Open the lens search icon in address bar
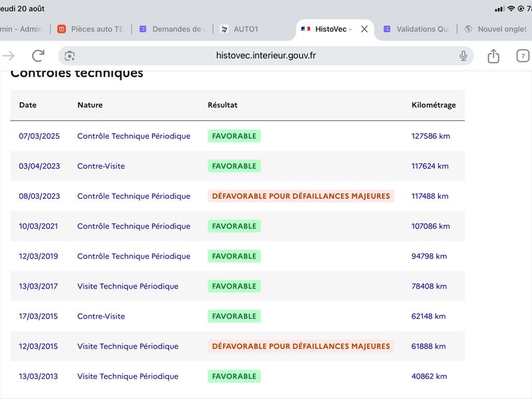The height and width of the screenshot is (399, 532). coord(70,56)
